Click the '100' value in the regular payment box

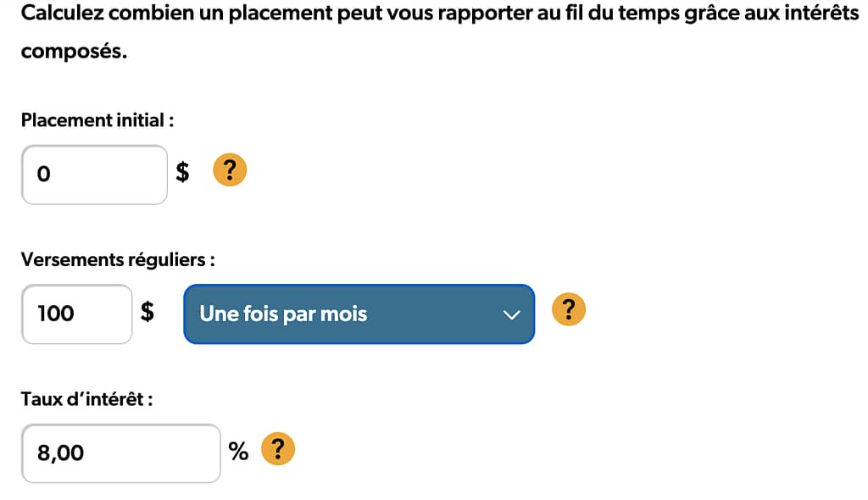coord(56,314)
